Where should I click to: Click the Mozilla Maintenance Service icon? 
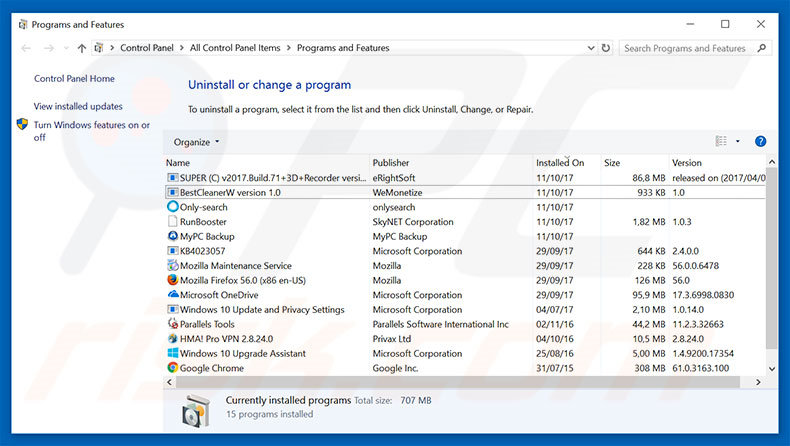coord(172,265)
